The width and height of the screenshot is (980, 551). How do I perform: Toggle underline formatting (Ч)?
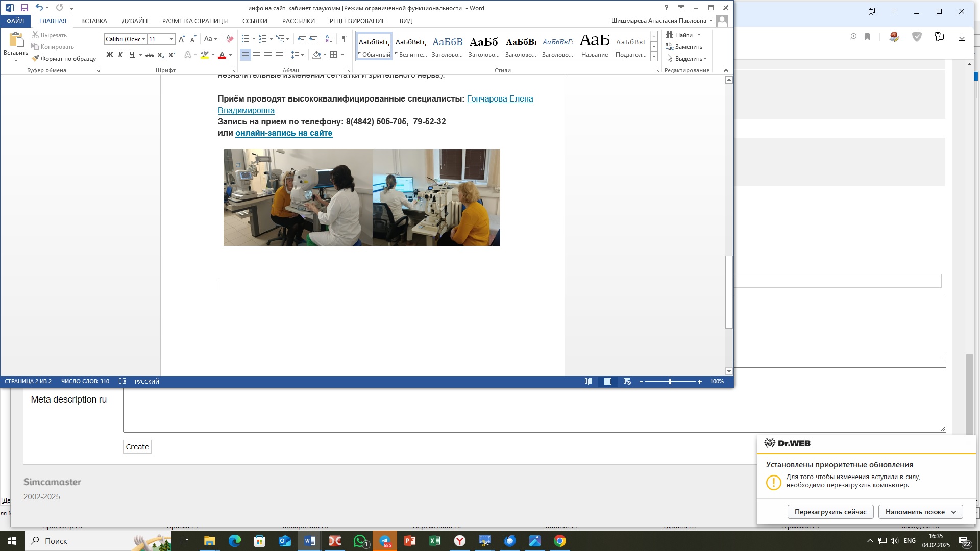click(132, 55)
